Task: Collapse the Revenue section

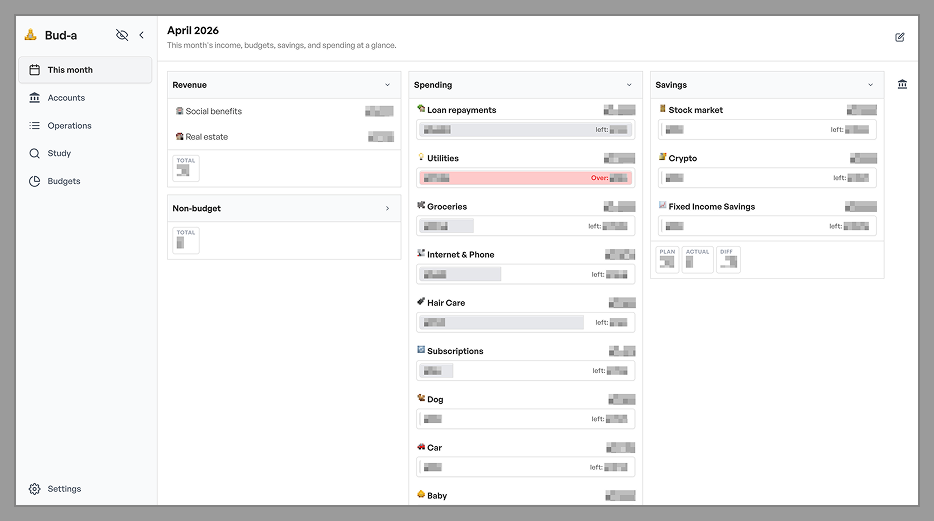Action: [387, 85]
